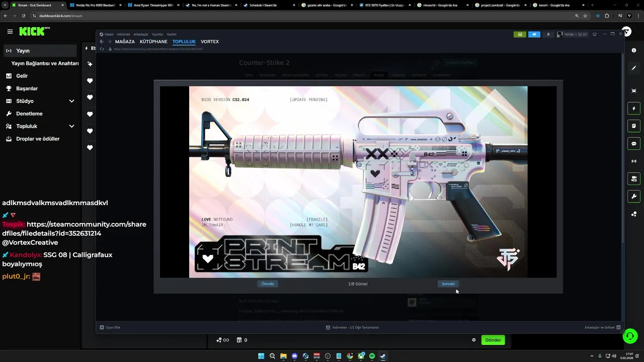Click the Kick logo
This screenshot has width=644, height=362.
(x=34, y=31)
